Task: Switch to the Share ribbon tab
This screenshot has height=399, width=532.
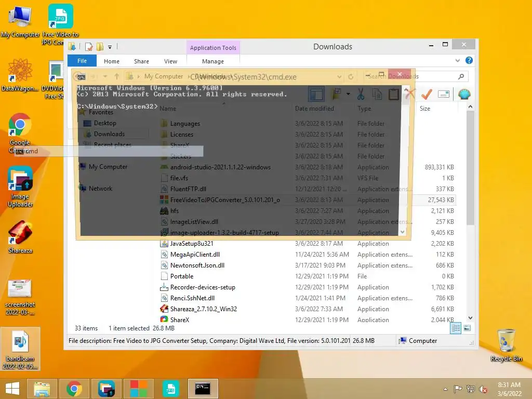Action: click(x=141, y=61)
